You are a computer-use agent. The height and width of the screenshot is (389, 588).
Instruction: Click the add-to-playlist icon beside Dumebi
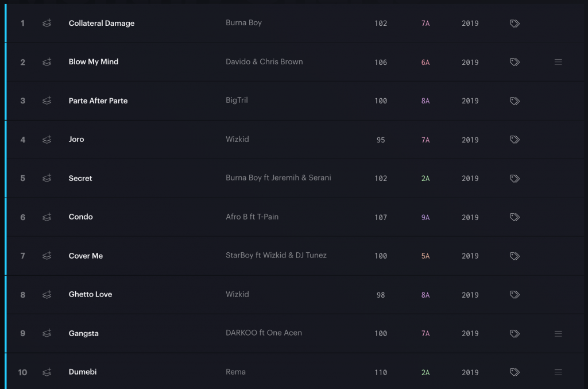point(47,372)
